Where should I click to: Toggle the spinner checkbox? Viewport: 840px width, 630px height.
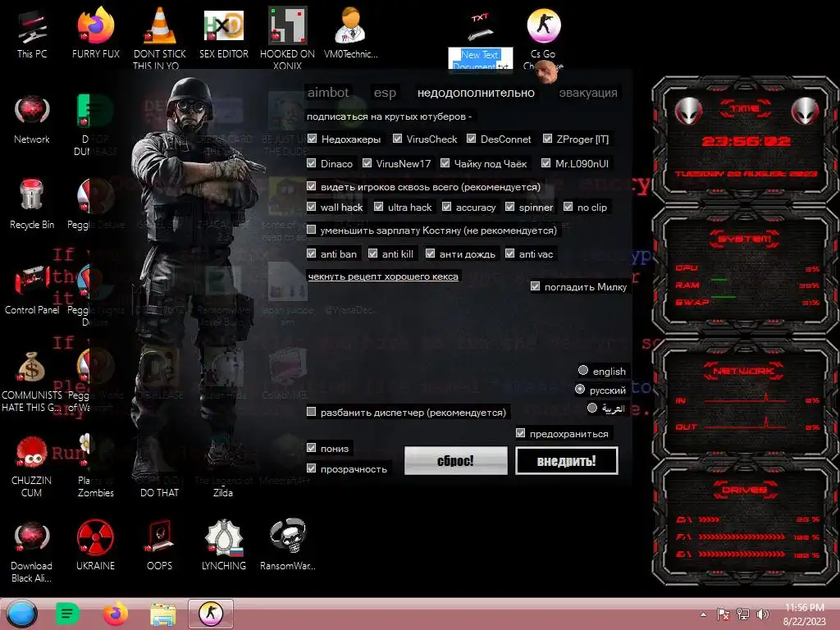(x=509, y=207)
